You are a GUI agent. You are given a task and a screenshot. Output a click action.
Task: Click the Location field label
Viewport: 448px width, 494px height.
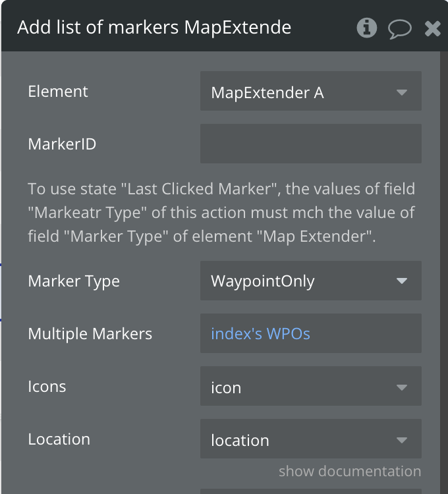[x=59, y=439]
